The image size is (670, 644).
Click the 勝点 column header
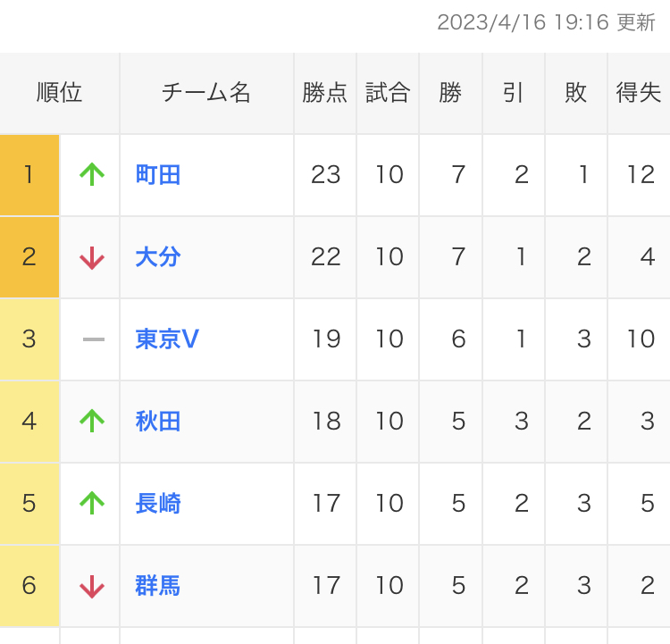(x=325, y=93)
